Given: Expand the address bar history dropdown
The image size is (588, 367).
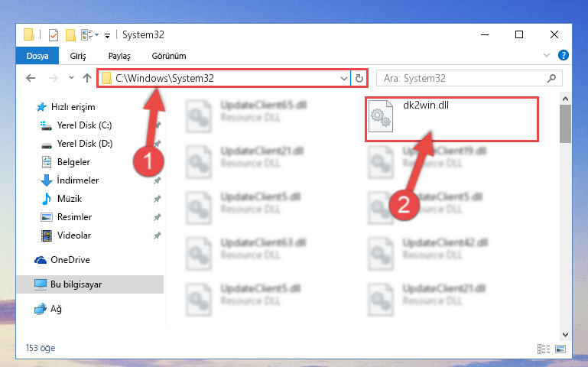Looking at the screenshot, I should click(343, 78).
